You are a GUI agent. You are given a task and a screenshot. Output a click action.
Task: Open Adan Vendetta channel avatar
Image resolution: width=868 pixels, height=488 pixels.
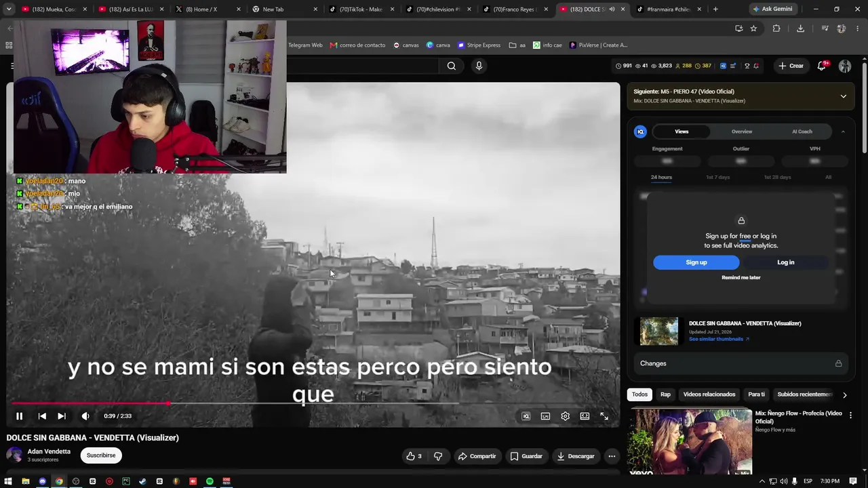point(14,455)
